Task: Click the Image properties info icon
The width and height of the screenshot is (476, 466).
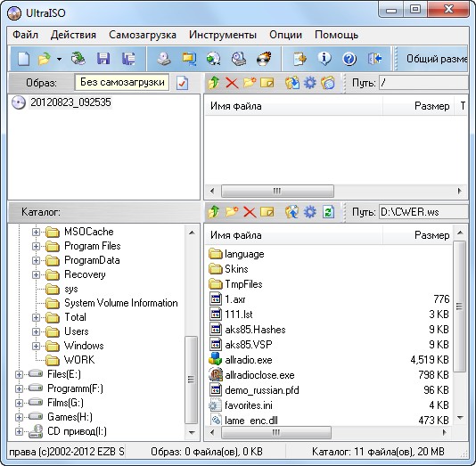Action: (x=324, y=59)
